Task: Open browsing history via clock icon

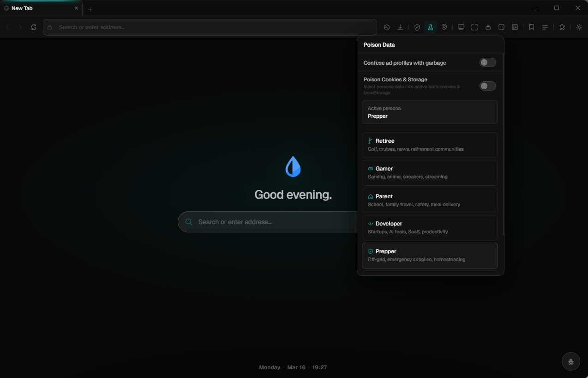Action: tap(386, 27)
